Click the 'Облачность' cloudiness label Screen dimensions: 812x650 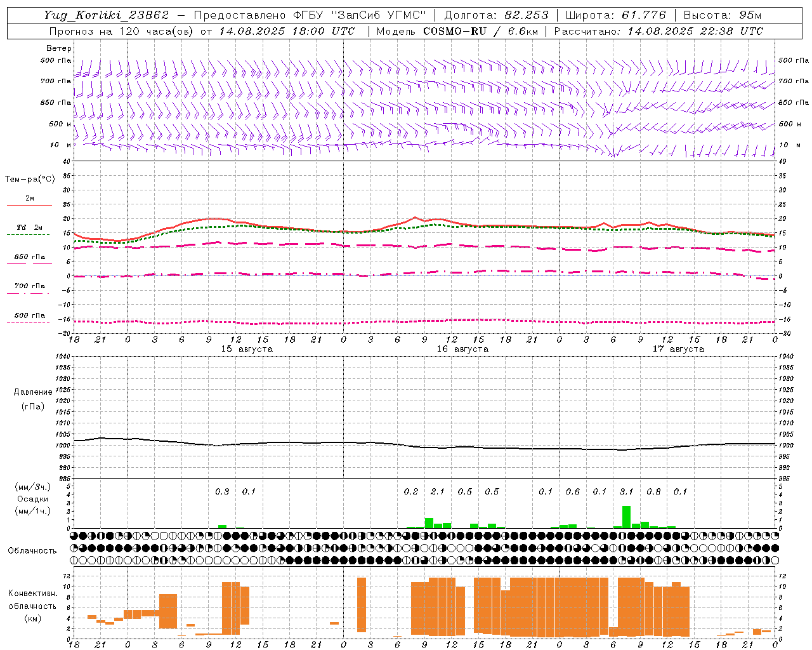point(32,551)
